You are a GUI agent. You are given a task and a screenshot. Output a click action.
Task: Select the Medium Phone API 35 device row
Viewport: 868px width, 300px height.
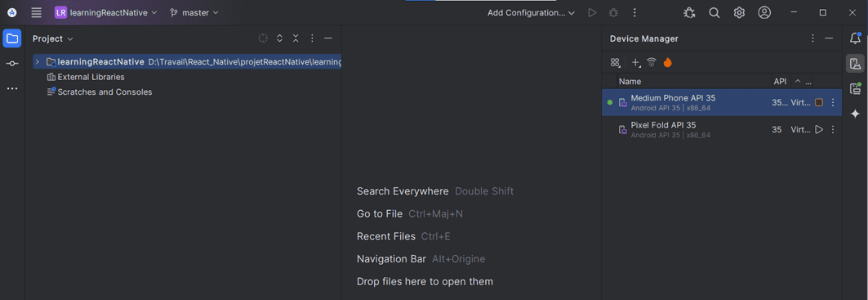click(x=722, y=102)
